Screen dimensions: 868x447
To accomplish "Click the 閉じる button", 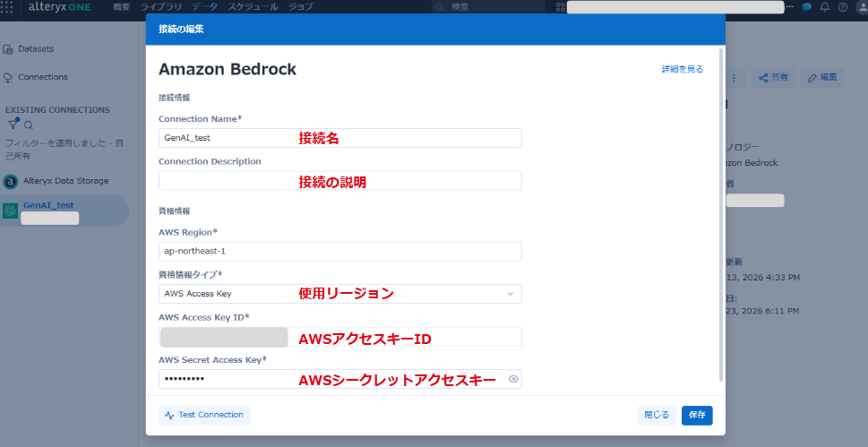I will click(x=657, y=416).
